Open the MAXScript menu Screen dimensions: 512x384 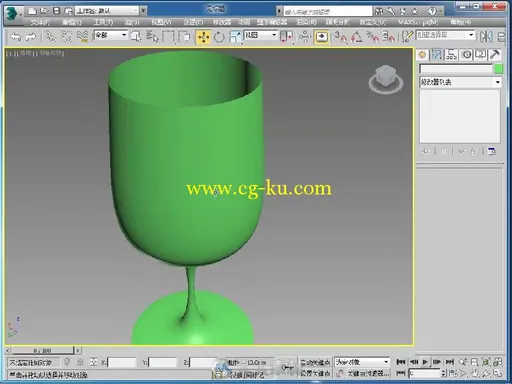[x=418, y=22]
